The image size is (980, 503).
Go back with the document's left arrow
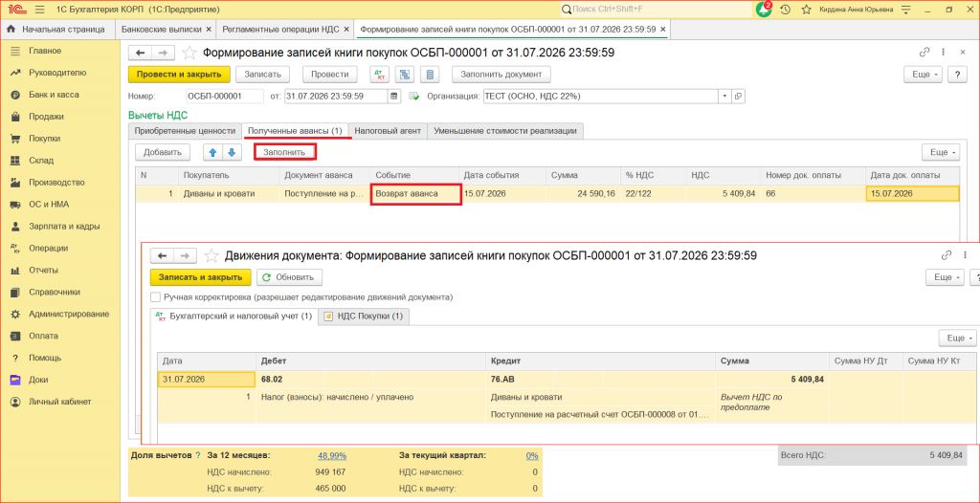coord(140,54)
